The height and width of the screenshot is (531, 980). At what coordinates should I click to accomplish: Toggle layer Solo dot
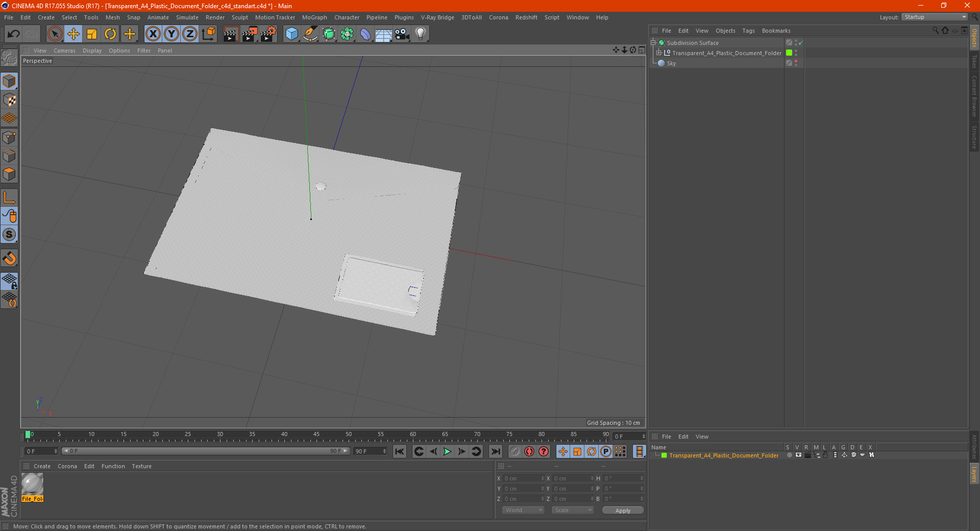(790, 455)
